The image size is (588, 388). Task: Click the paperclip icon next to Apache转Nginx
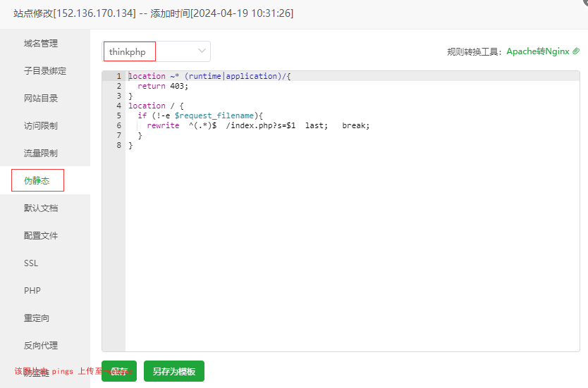pyautogui.click(x=576, y=51)
